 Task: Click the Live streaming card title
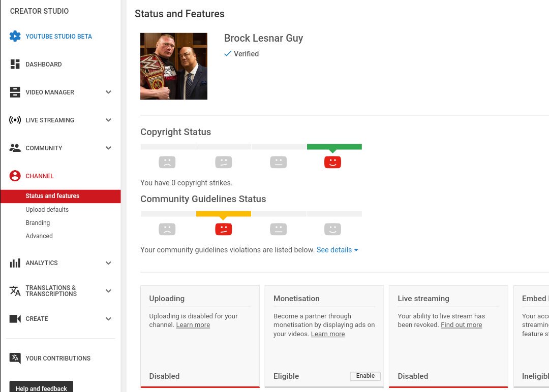[423, 299]
